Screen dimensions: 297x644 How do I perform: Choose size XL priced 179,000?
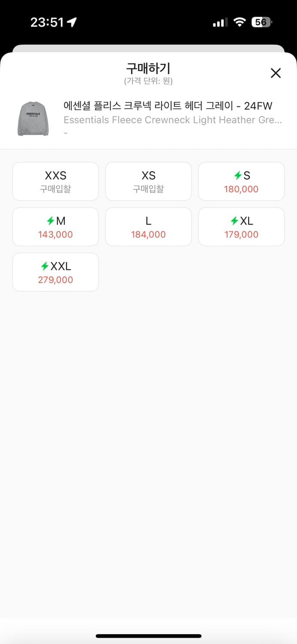pyautogui.click(x=241, y=227)
